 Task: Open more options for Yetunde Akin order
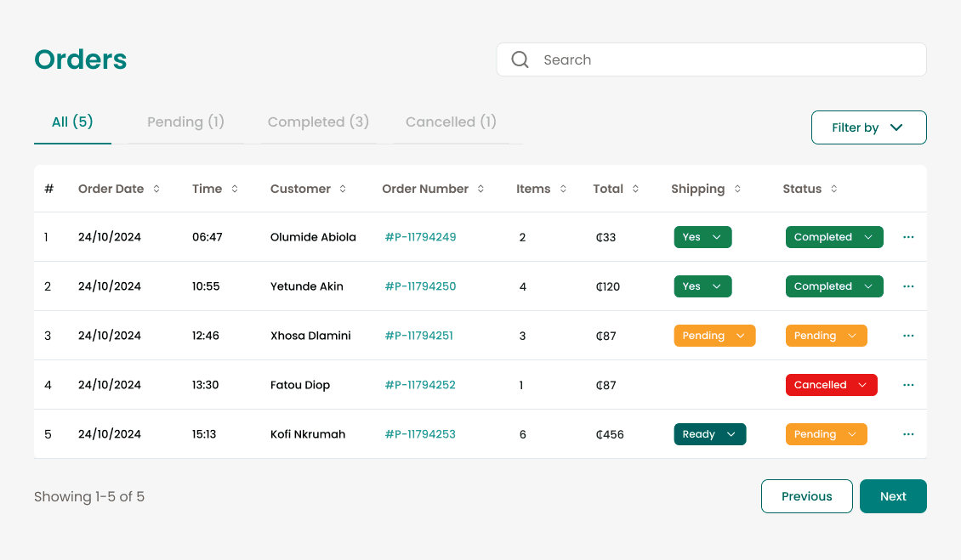pos(908,286)
